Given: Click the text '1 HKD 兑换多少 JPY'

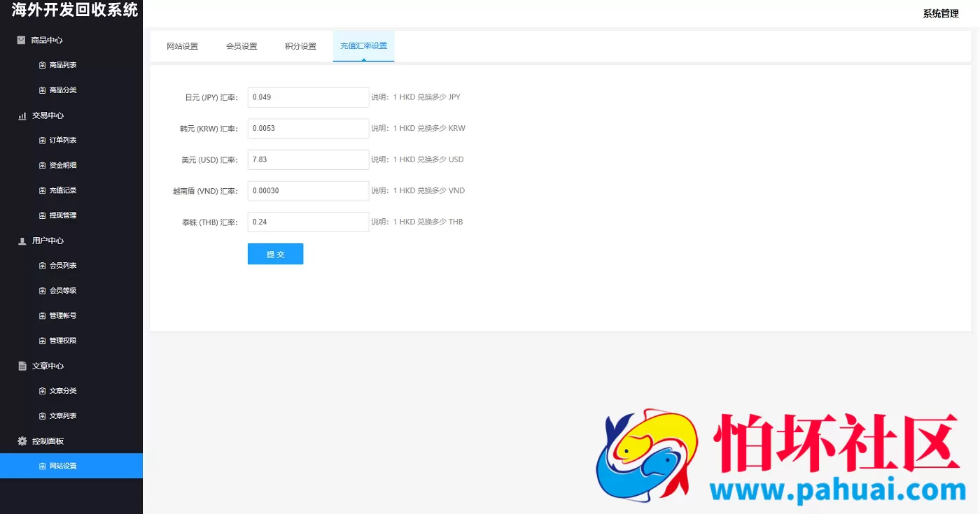Looking at the screenshot, I should 427,97.
